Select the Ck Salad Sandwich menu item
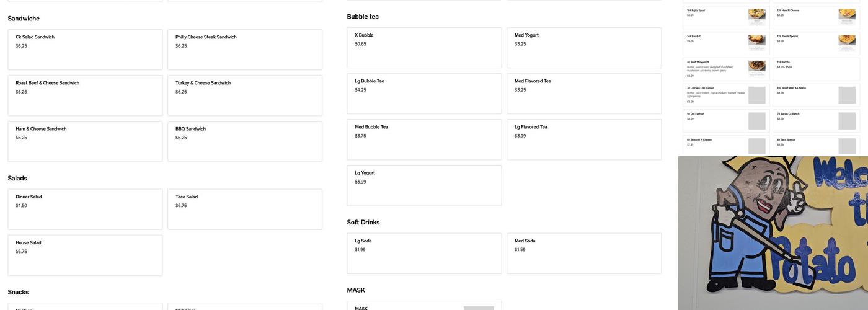This screenshot has height=310, width=868. tap(85, 50)
